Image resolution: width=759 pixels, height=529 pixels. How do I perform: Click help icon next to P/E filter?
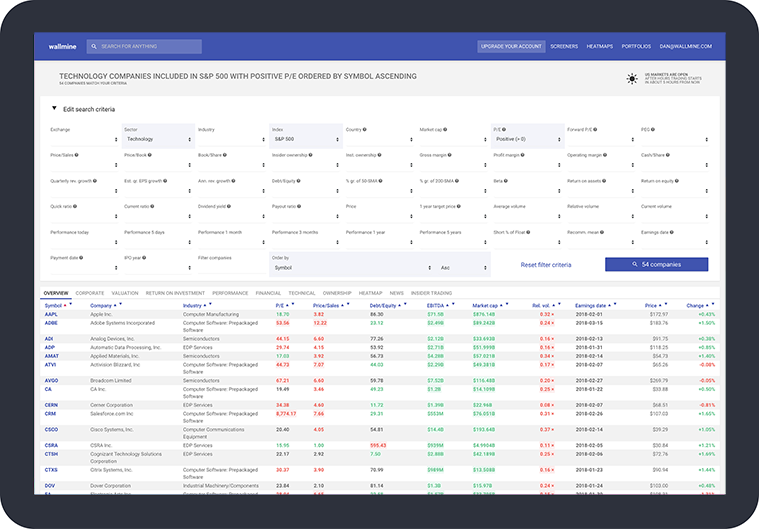coord(504,130)
